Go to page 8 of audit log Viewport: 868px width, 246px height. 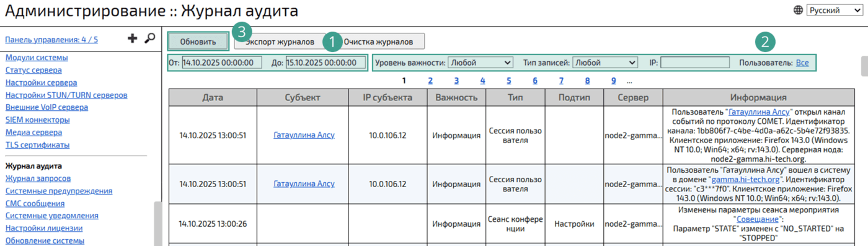pyautogui.click(x=587, y=81)
